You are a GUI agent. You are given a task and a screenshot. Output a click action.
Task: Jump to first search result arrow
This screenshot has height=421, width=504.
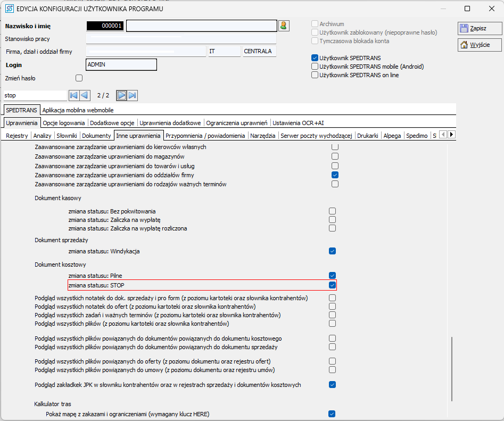tap(74, 95)
